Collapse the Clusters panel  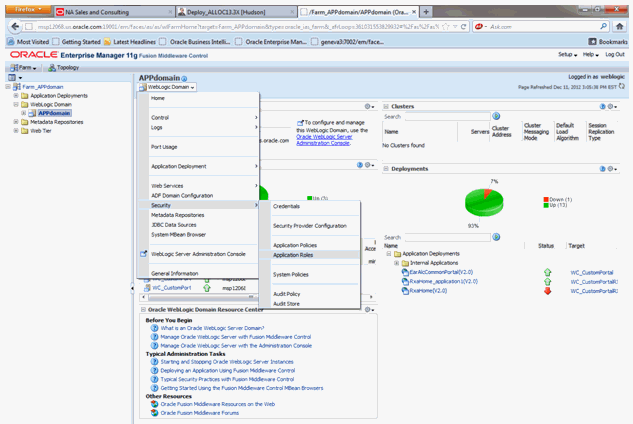386,106
